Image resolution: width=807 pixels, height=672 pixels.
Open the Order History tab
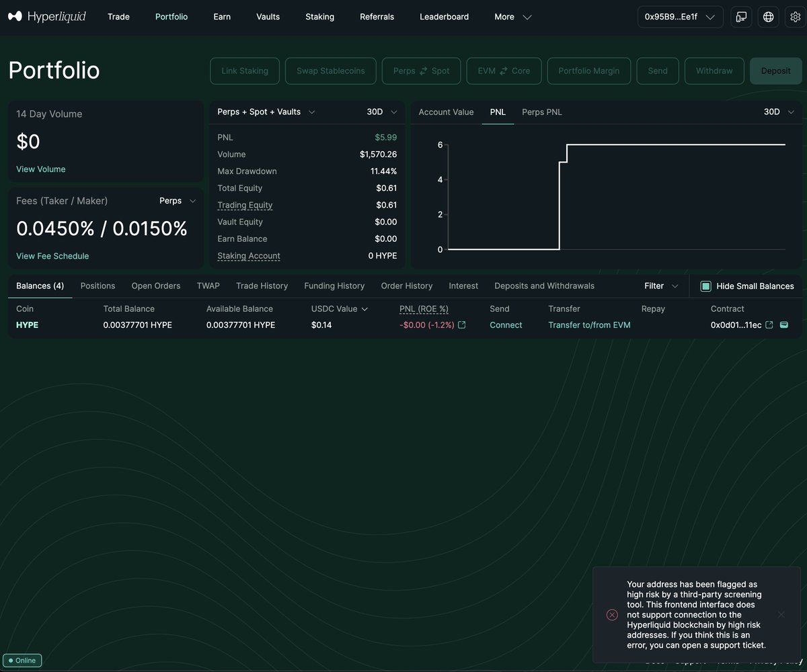tap(407, 286)
